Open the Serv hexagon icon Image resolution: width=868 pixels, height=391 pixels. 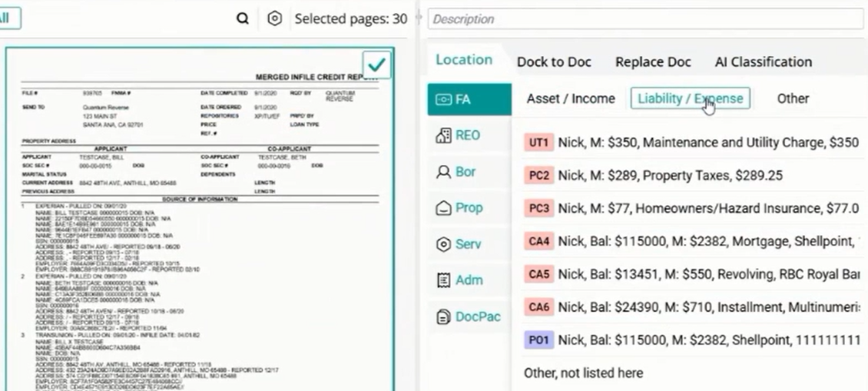pyautogui.click(x=443, y=244)
